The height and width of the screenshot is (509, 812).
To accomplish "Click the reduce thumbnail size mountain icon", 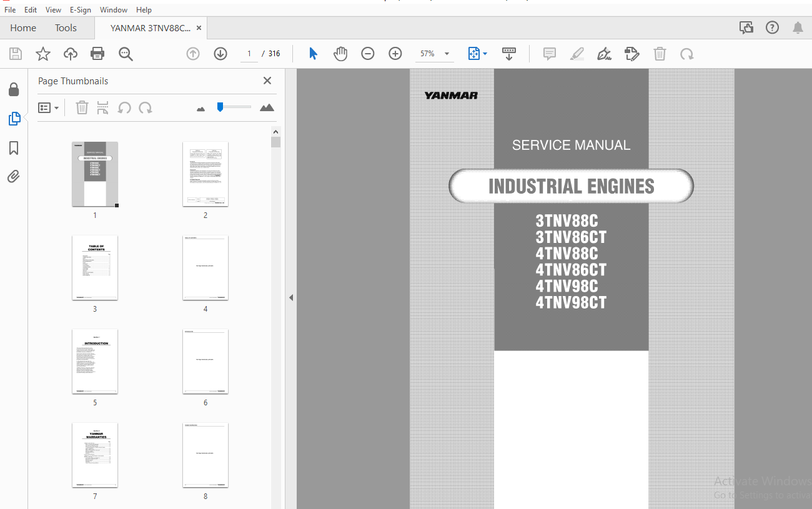I will pos(201,109).
